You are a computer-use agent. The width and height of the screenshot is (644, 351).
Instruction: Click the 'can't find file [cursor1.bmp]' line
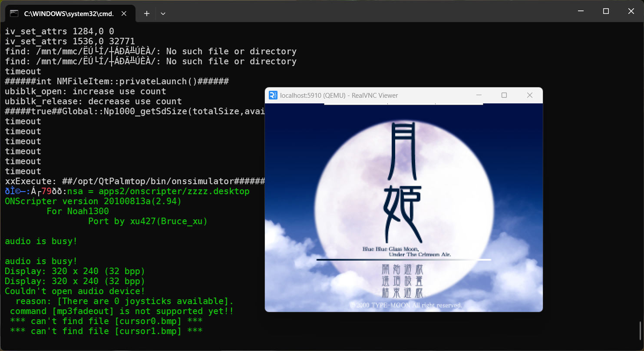pyautogui.click(x=106, y=331)
